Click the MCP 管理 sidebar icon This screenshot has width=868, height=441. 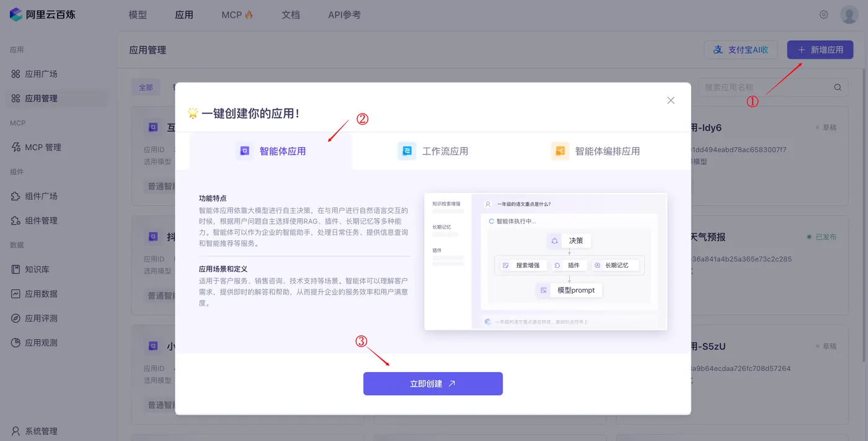tap(16, 147)
